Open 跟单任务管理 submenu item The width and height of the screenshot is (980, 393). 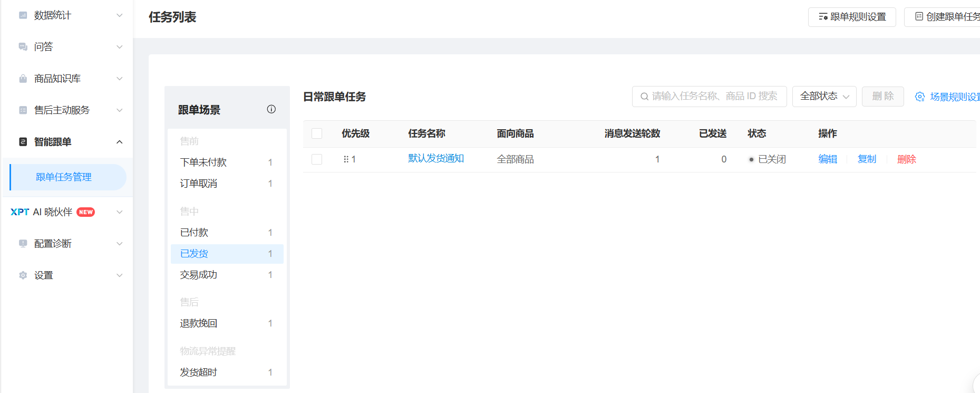click(68, 177)
